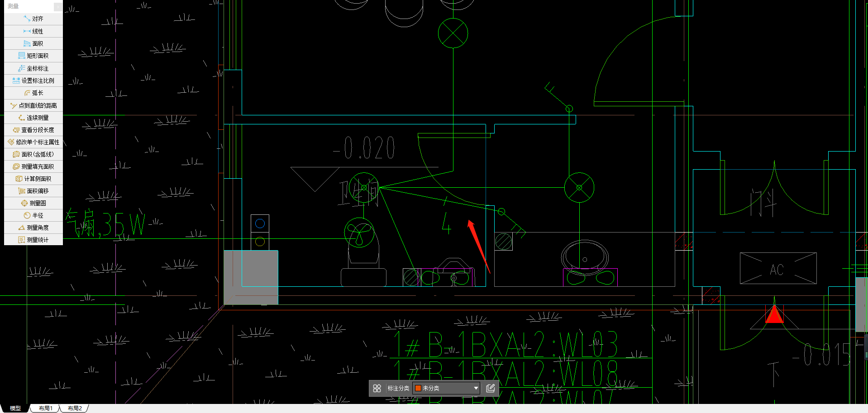Open 查看分段长度 segment length viewer
This screenshot has height=413, width=868.
coord(33,130)
